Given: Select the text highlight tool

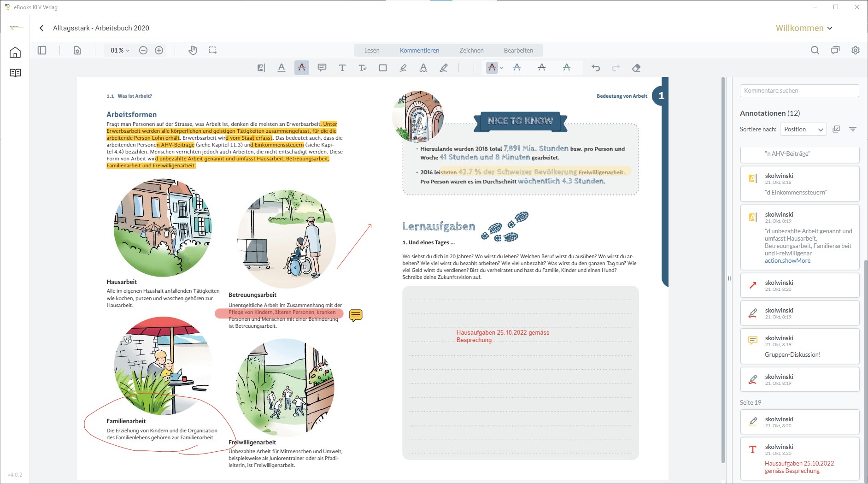Looking at the screenshot, I should 261,68.
